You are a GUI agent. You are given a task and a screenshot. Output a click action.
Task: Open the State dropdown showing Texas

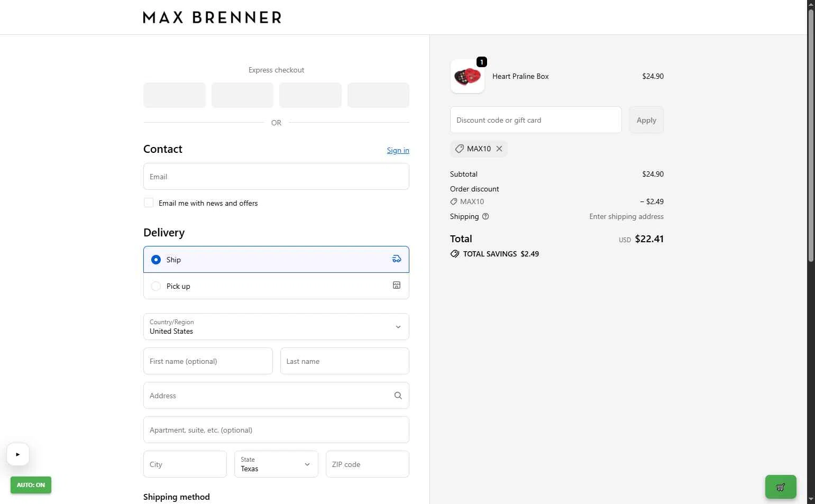click(x=276, y=464)
